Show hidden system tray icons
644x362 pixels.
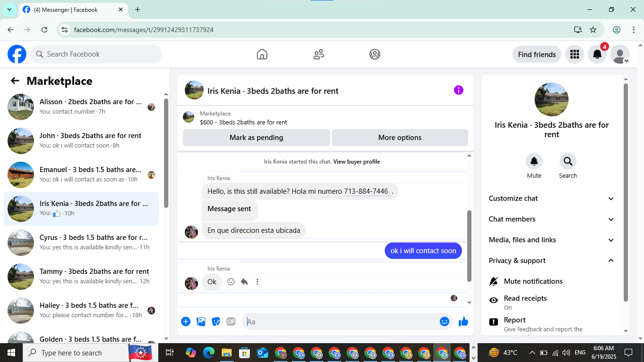click(532, 353)
